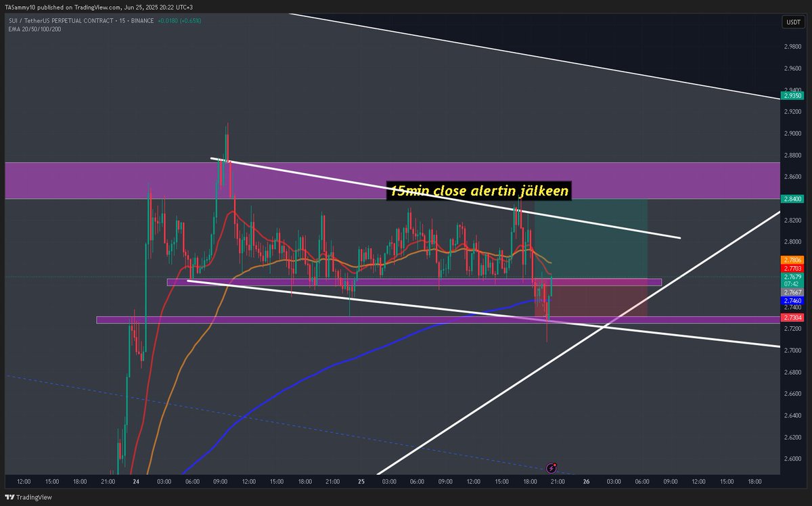Select the green take-profit zone of the long position
Screen dimensions: 812x506
click(x=591, y=239)
